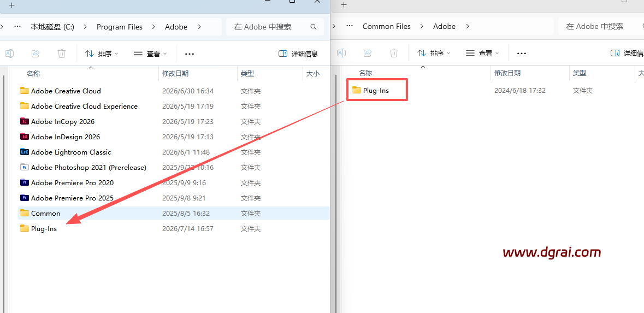Image resolution: width=644 pixels, height=313 pixels.
Task: Open more options ellipsis in right toolbar
Action: pyautogui.click(x=522, y=53)
